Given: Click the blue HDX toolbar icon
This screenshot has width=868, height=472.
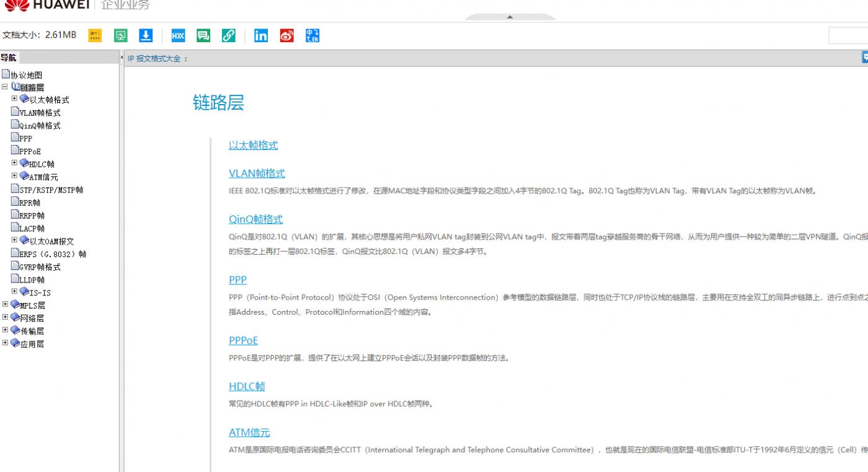Looking at the screenshot, I should pyautogui.click(x=178, y=35).
